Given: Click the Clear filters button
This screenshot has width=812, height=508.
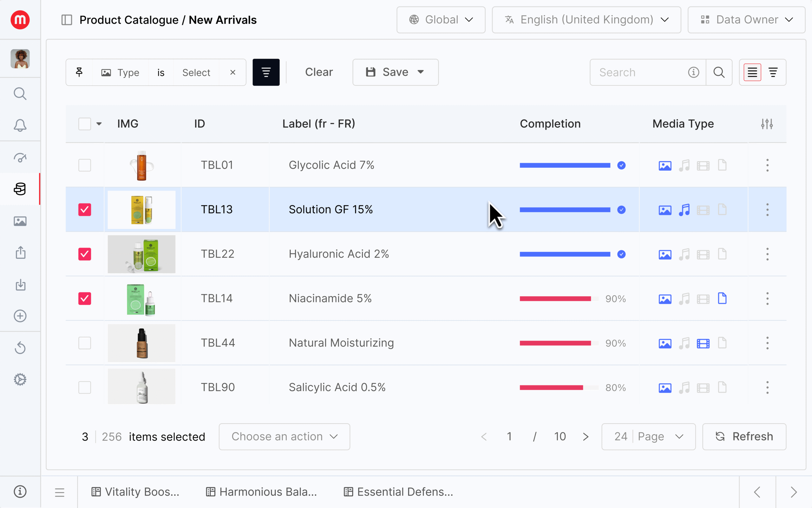Looking at the screenshot, I should point(319,72).
